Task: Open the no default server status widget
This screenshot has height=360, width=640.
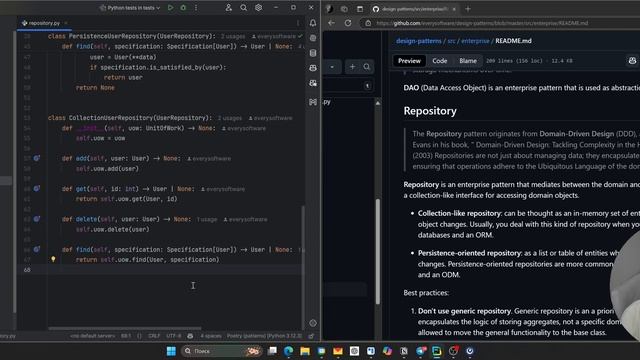Action: pos(93,336)
